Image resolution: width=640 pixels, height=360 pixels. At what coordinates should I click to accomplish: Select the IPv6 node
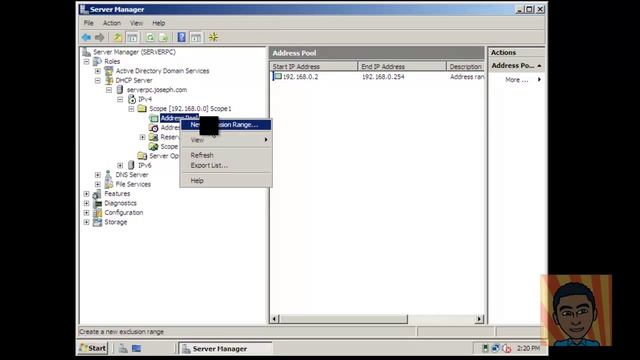[x=144, y=165]
